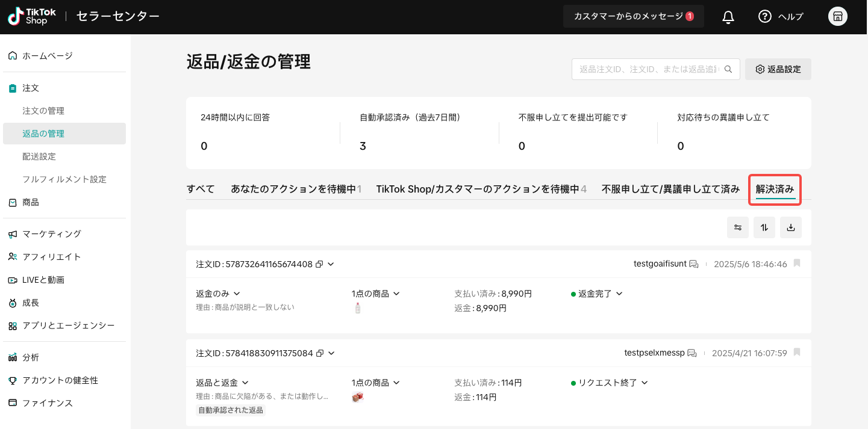Click the export/download icon above the order list
This screenshot has height=429, width=868.
pyautogui.click(x=790, y=227)
